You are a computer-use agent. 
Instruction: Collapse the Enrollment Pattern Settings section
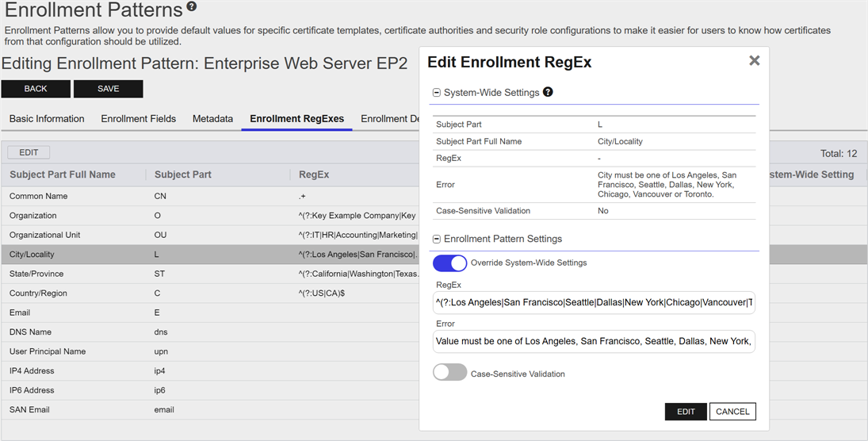(437, 239)
